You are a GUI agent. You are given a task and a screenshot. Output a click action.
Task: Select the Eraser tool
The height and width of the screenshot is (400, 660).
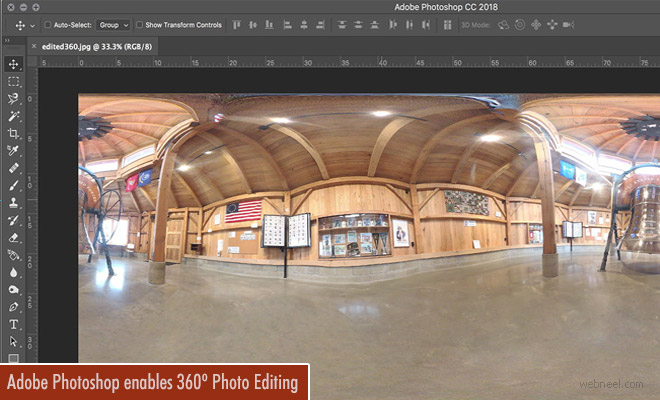(13, 237)
